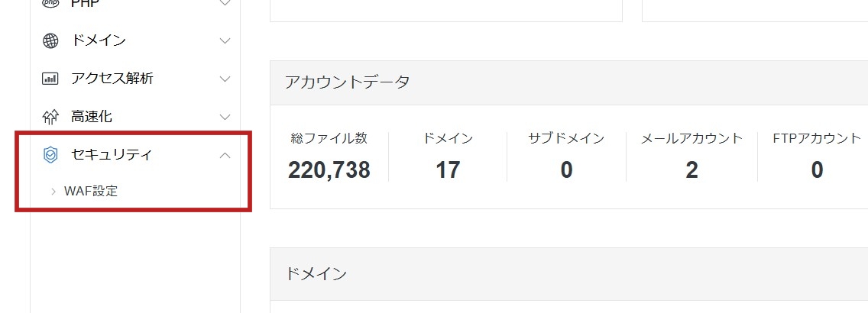Expand the ドメイン sidebar chevron

[x=225, y=41]
